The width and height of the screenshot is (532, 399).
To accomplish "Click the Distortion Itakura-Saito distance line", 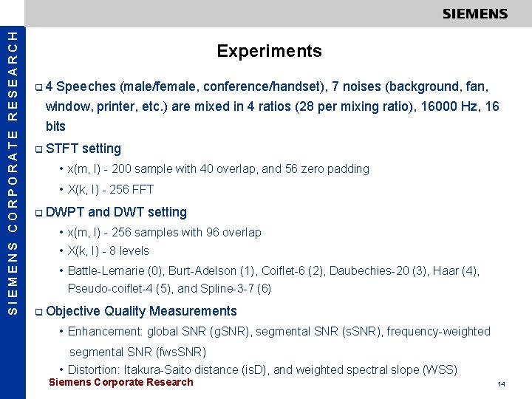I will tap(262, 369).
